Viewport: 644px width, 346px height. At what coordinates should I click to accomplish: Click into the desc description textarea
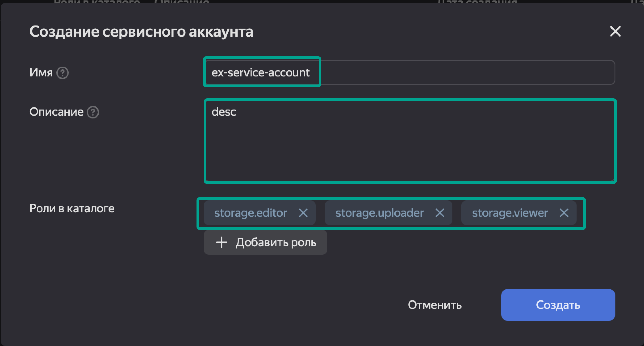pos(410,141)
